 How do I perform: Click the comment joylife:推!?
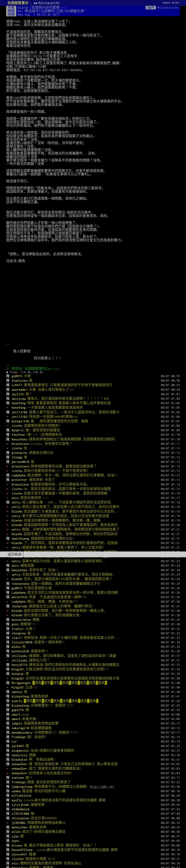pos(93,394)
